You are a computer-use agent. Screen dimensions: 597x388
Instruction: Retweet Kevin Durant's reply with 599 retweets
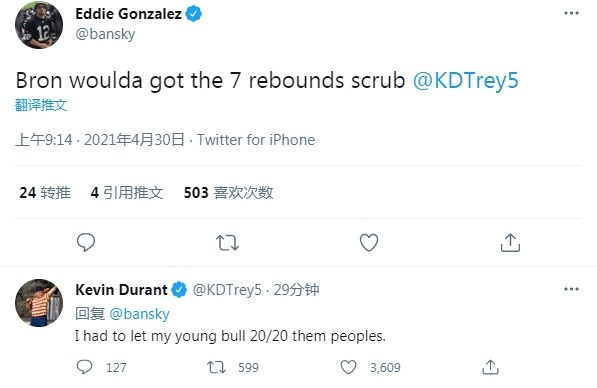216,367
